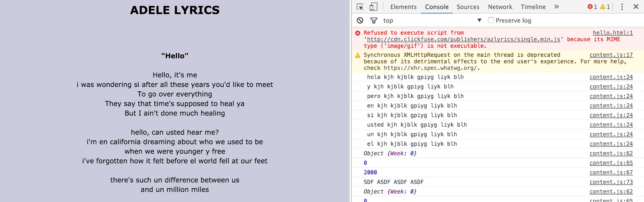This screenshot has width=644, height=202.
Task: Click the lyric 'and un million miles'
Action: [x=175, y=190]
